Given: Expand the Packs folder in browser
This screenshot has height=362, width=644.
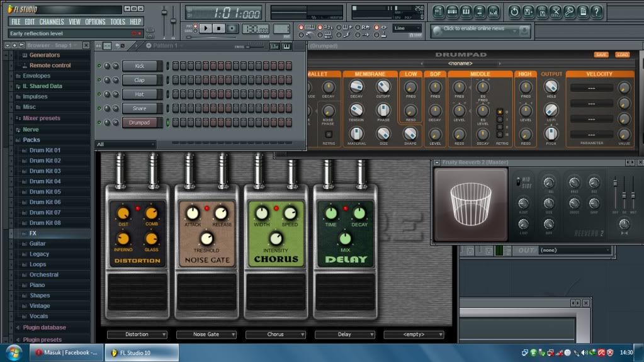Looking at the screenshot, I should 31,140.
